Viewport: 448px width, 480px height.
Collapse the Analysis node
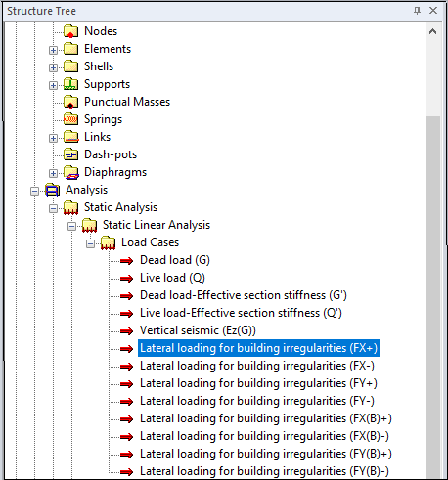point(34,191)
